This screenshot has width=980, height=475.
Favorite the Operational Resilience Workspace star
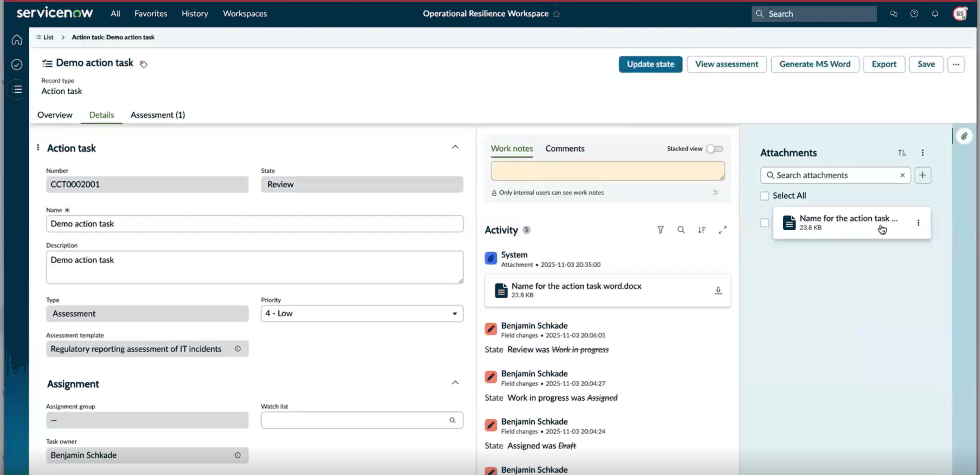click(557, 14)
